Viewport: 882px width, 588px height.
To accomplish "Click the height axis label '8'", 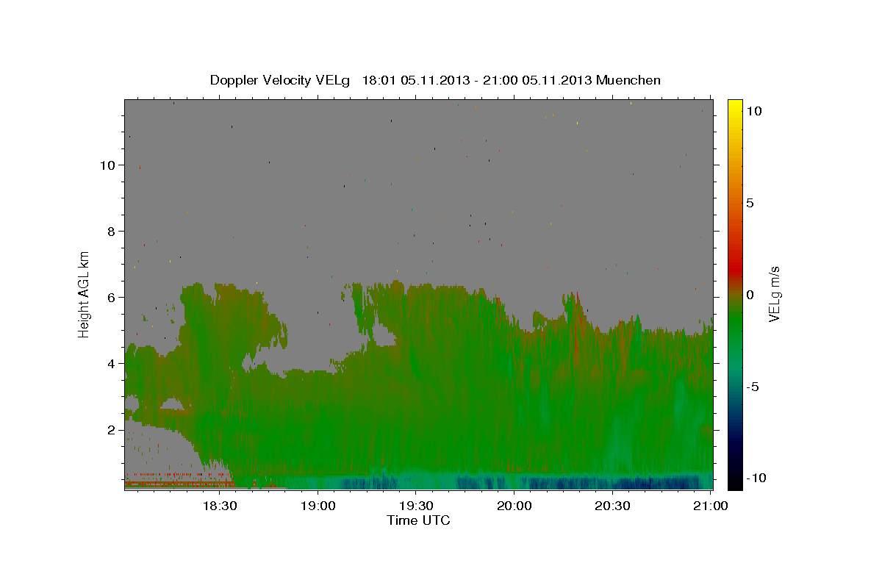I will (x=110, y=231).
